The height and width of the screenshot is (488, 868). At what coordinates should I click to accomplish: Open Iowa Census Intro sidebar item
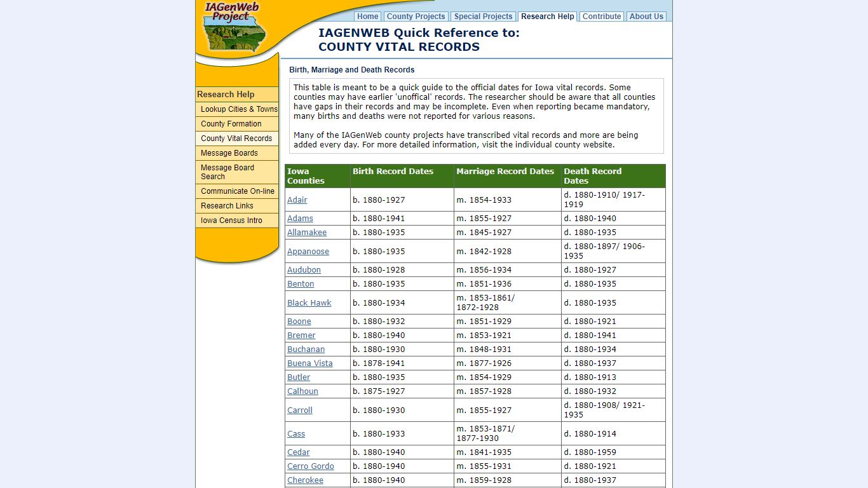point(237,220)
